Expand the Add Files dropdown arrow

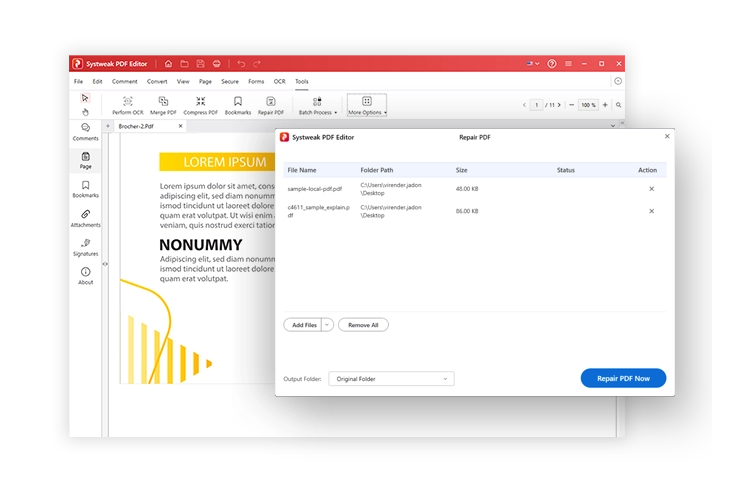click(327, 325)
